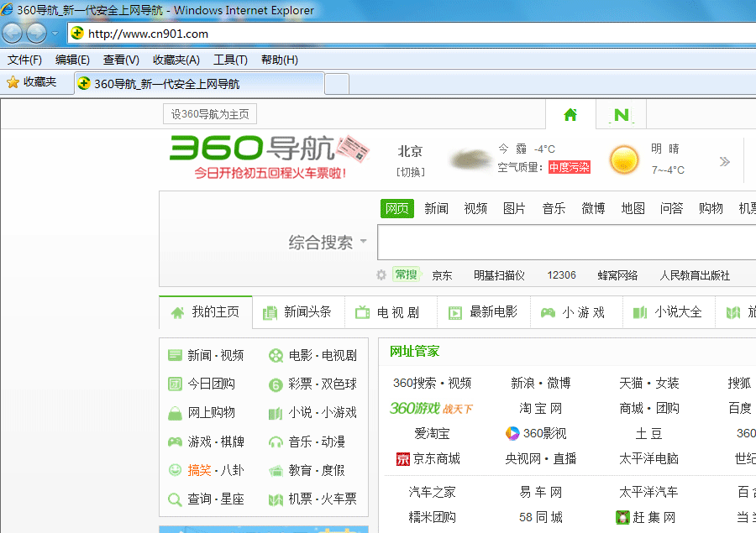Select the 图片 search category
The height and width of the screenshot is (533, 756).
514,208
